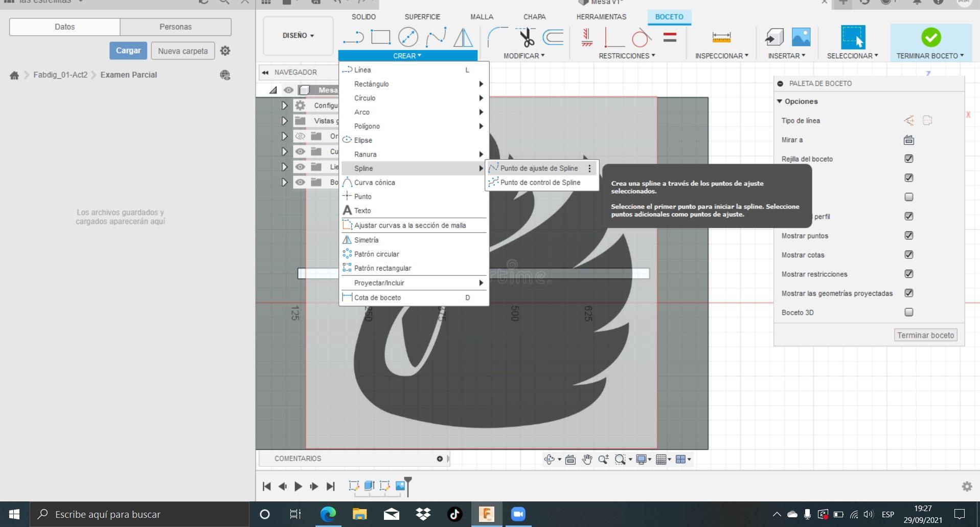
Task: Hide the Cu folder in navigator
Action: pos(300,151)
